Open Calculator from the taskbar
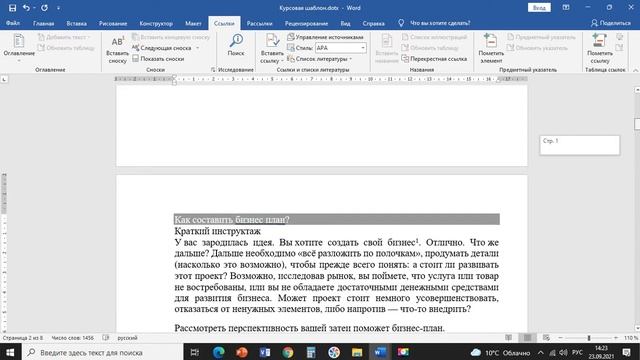Screen dimensions: 640x360 (311, 352)
